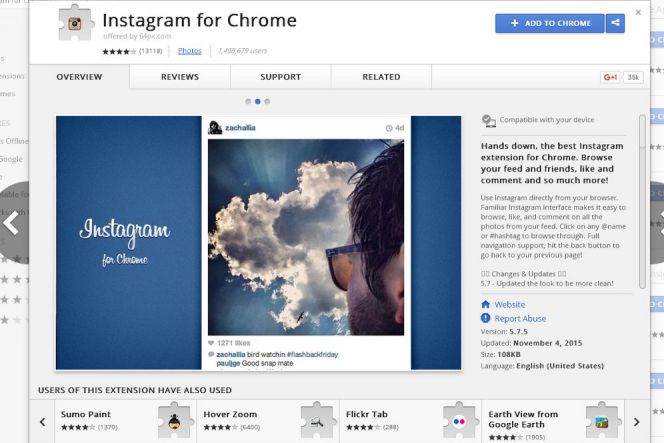Image resolution: width=664 pixels, height=443 pixels.
Task: Switch to the Reviews tab
Action: (x=180, y=77)
